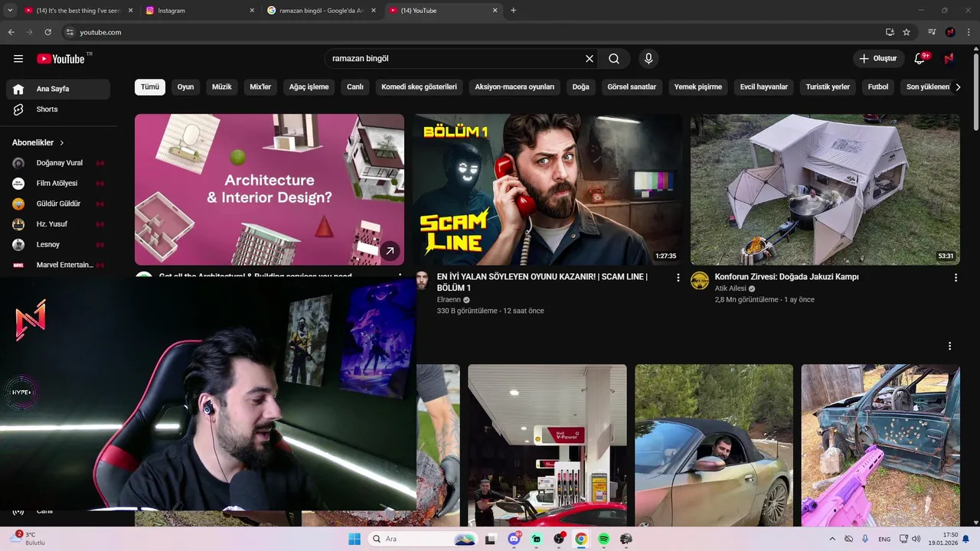The width and height of the screenshot is (980, 551).
Task: Select the Oyun filter chip
Action: click(x=185, y=87)
